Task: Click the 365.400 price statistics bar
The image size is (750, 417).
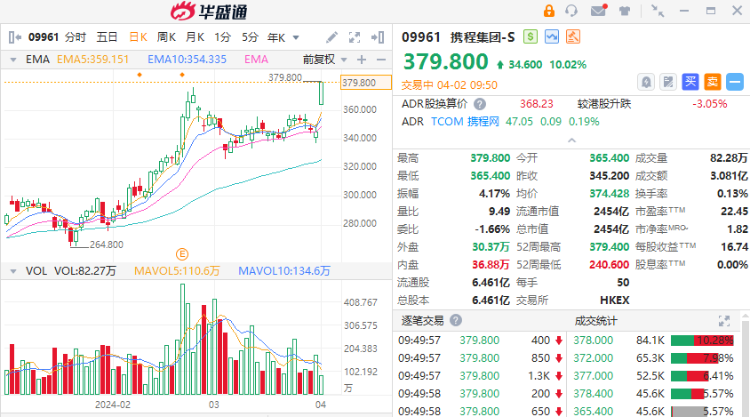Action: (702, 411)
